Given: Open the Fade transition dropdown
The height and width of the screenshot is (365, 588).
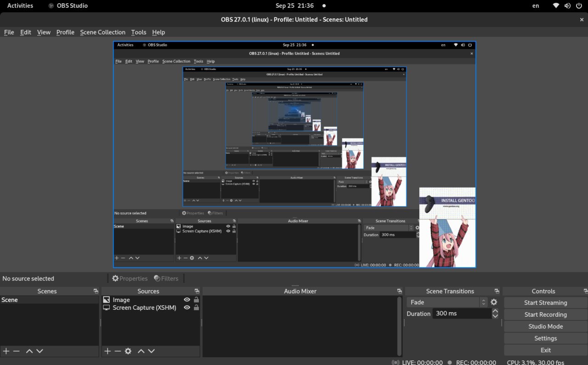Looking at the screenshot, I should pos(447,302).
